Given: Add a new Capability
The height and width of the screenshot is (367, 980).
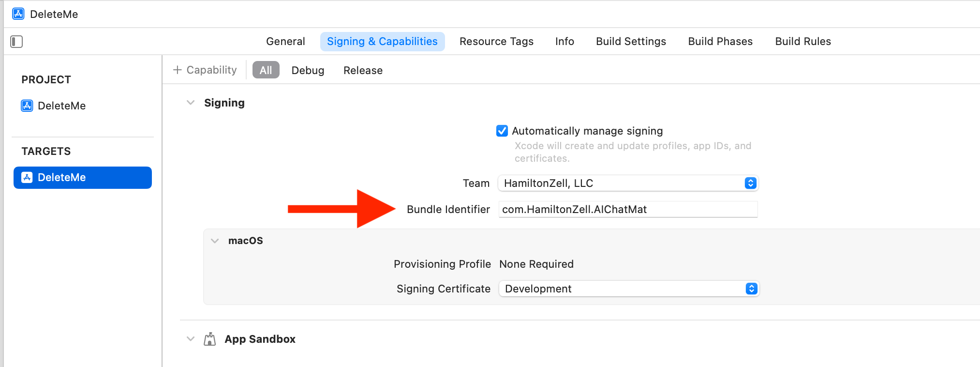Looking at the screenshot, I should click(205, 70).
